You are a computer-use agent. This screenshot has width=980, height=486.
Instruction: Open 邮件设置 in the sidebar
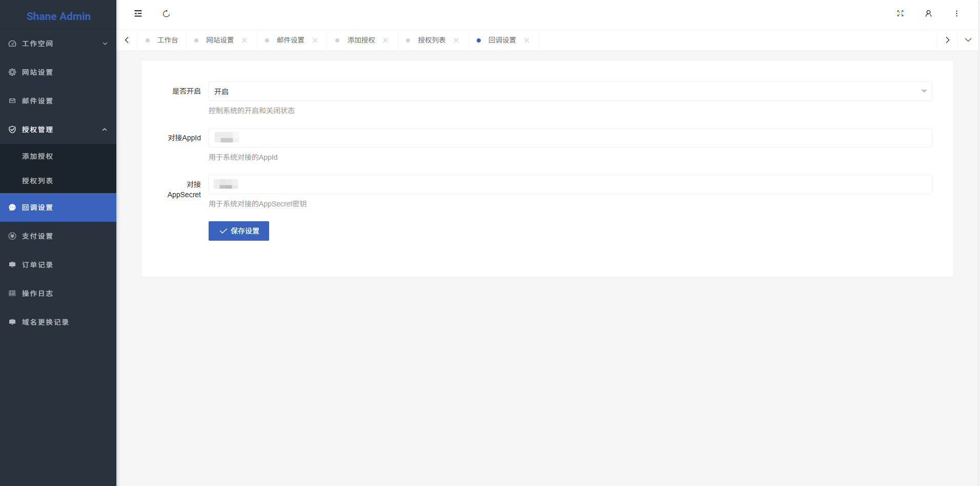(37, 101)
